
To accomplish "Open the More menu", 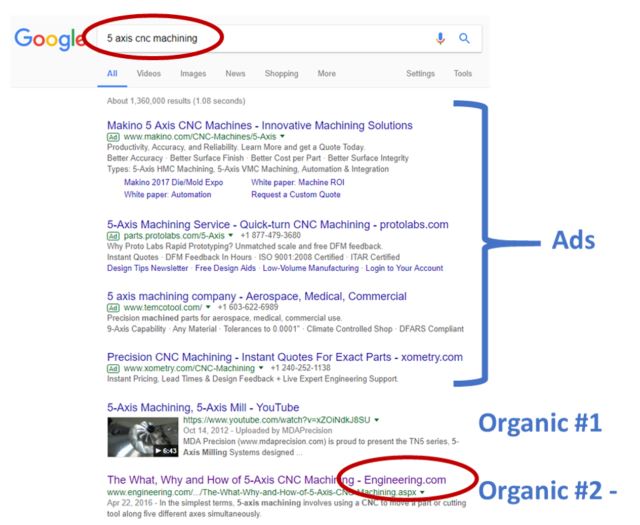I will [327, 73].
